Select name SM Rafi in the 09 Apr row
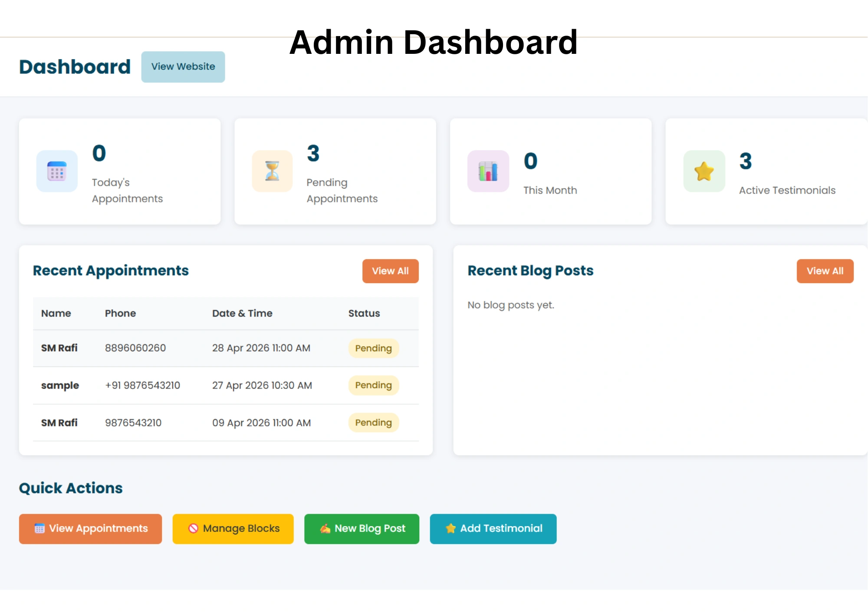The height and width of the screenshot is (614, 868). click(59, 423)
